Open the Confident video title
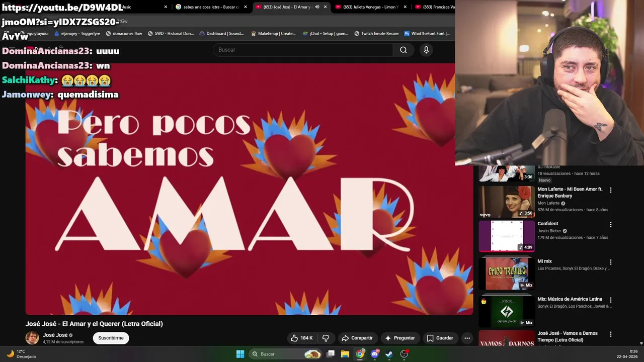 547,224
